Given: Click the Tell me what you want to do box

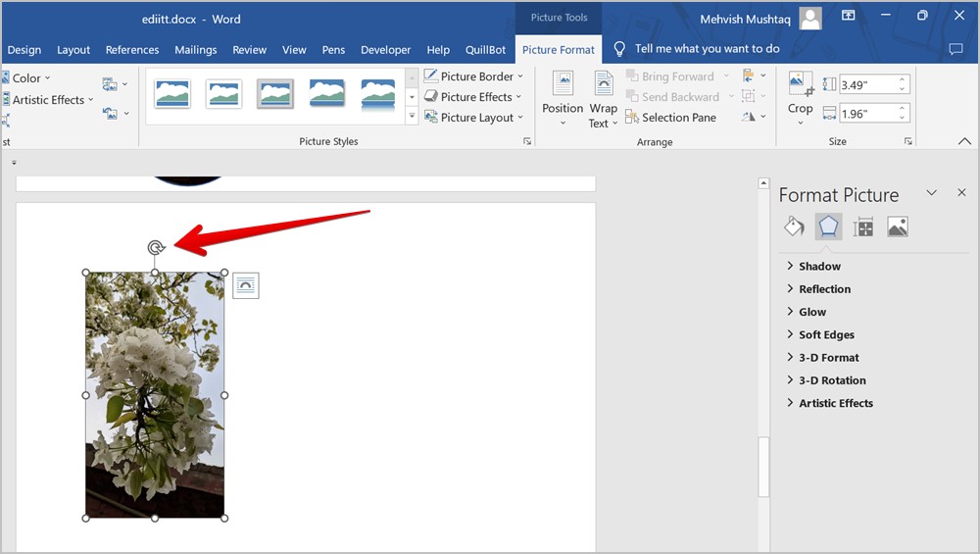Looking at the screenshot, I should (x=707, y=49).
